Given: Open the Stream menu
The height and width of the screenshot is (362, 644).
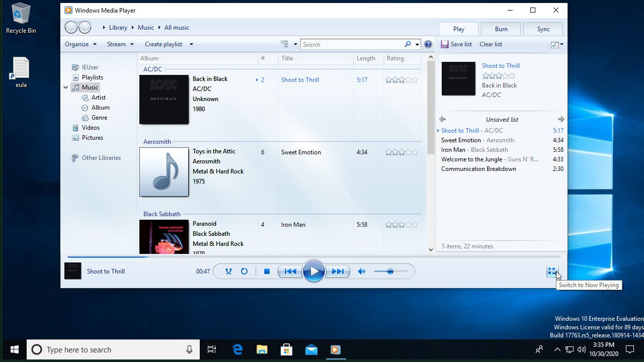Looking at the screenshot, I should point(120,44).
